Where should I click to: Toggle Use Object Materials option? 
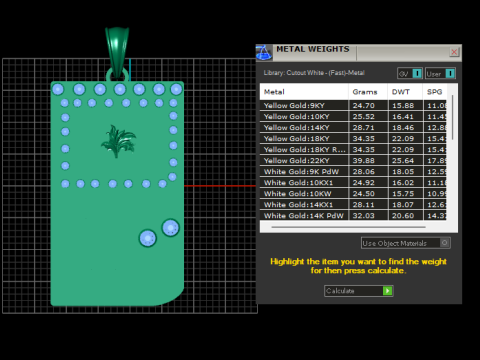click(x=406, y=243)
